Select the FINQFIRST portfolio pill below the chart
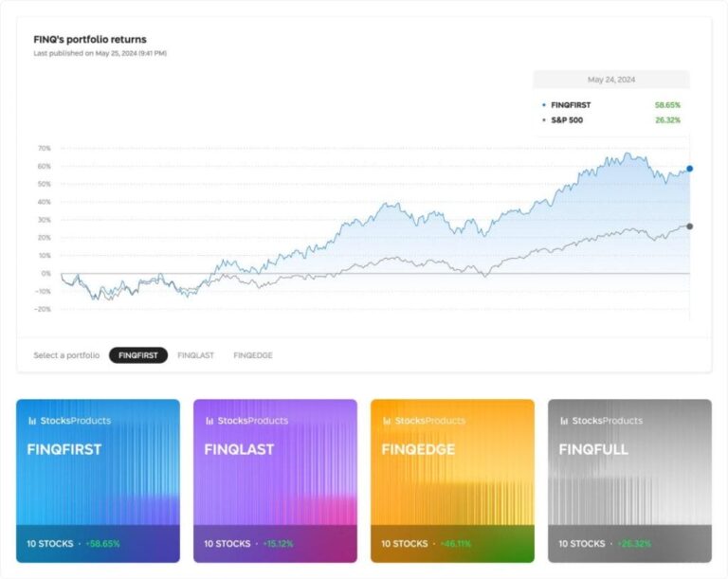 tap(138, 355)
